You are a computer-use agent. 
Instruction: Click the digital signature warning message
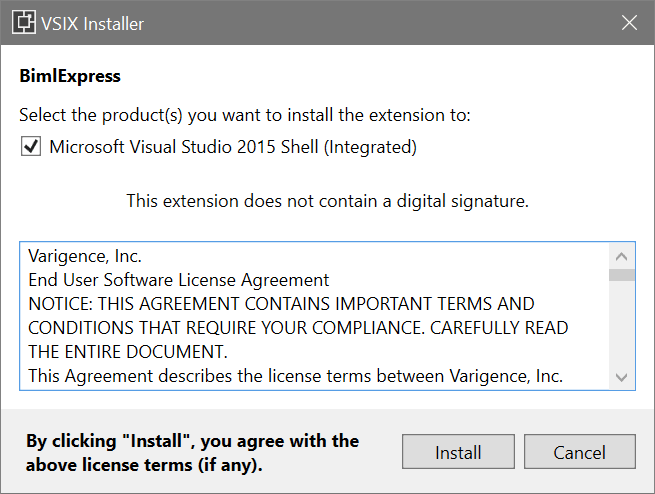pyautogui.click(x=327, y=201)
